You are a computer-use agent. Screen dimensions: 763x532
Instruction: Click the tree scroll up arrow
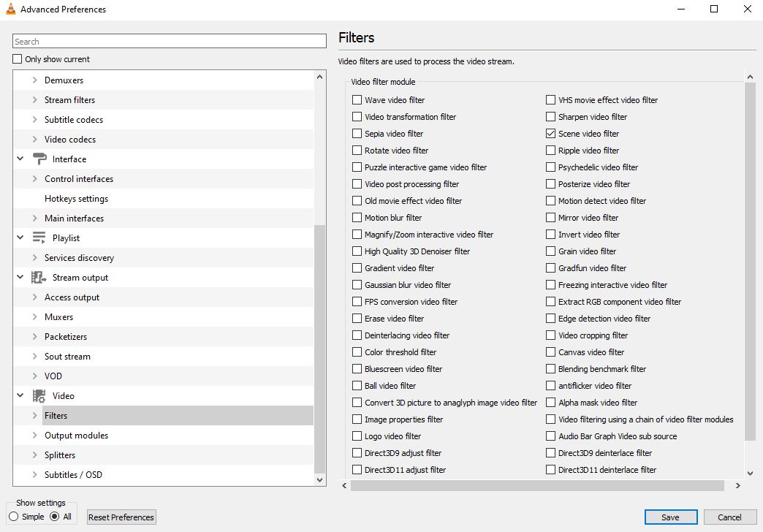319,77
